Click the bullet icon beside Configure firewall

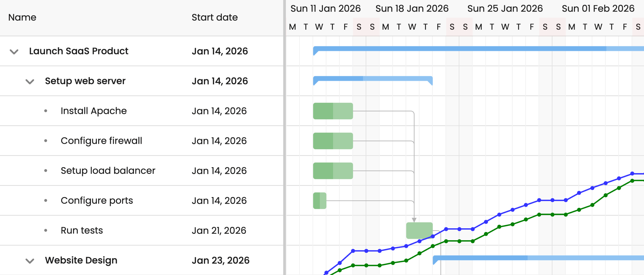tap(46, 141)
